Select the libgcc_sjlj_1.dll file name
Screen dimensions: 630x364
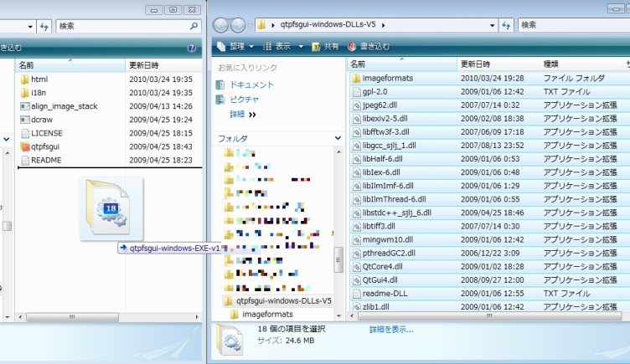pyautogui.click(x=389, y=146)
